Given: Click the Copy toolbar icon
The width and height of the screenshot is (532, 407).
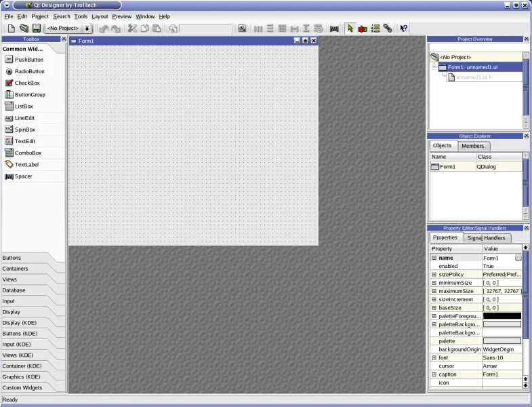Looking at the screenshot, I should (145, 28).
